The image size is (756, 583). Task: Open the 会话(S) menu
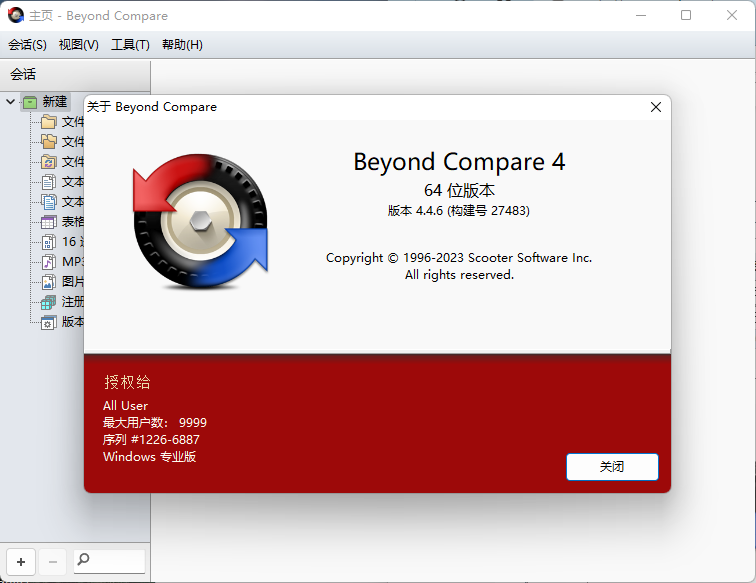(27, 45)
